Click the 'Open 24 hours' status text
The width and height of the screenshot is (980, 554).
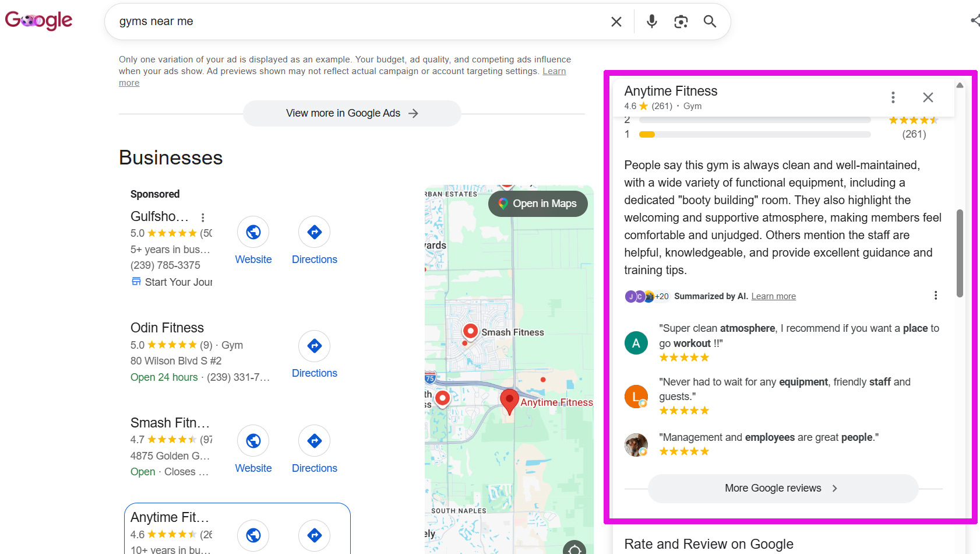click(164, 377)
